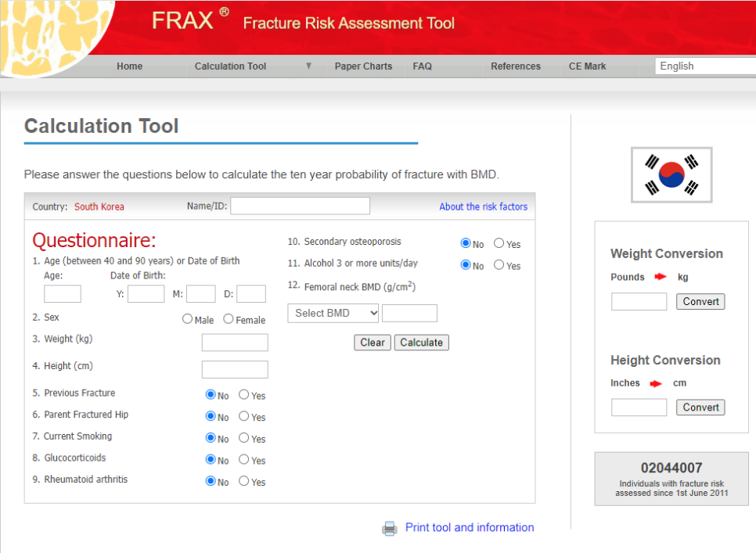Screen dimensions: 756x553
Task: Open the Calculation Tool menu arrow
Action: (x=308, y=66)
